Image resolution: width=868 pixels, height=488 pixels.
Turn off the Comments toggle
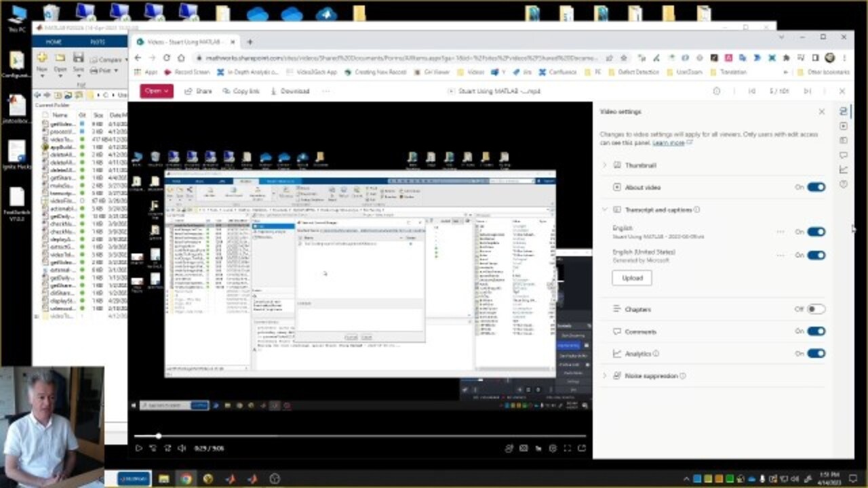(x=816, y=331)
